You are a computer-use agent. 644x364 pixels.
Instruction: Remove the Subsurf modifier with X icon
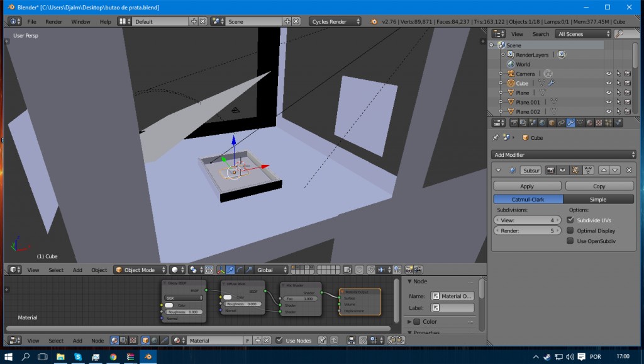(628, 170)
